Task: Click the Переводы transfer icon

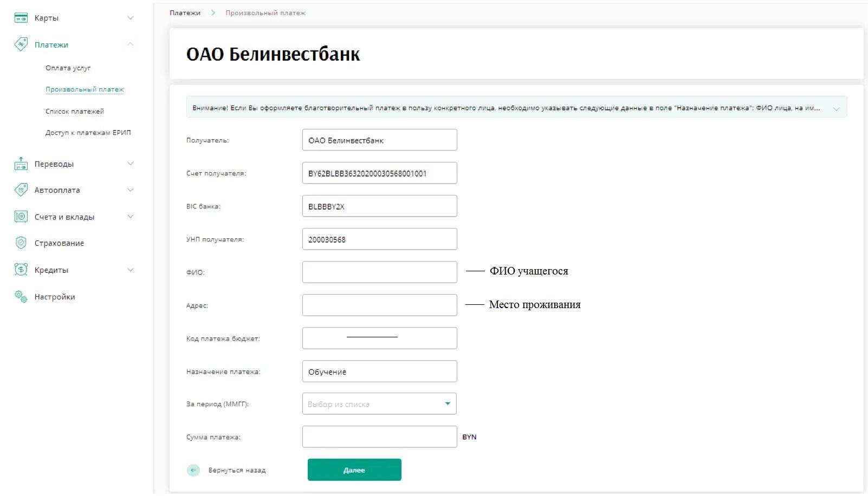Action: 21,164
